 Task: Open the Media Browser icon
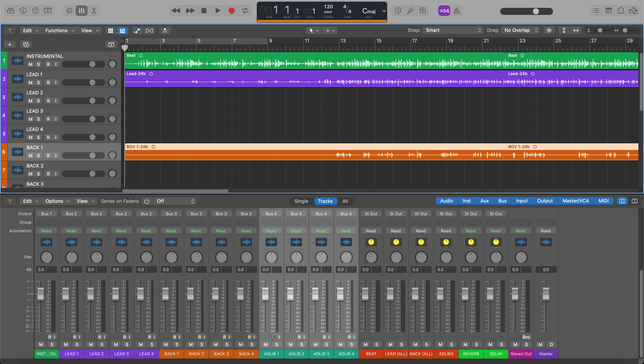pos(634,10)
